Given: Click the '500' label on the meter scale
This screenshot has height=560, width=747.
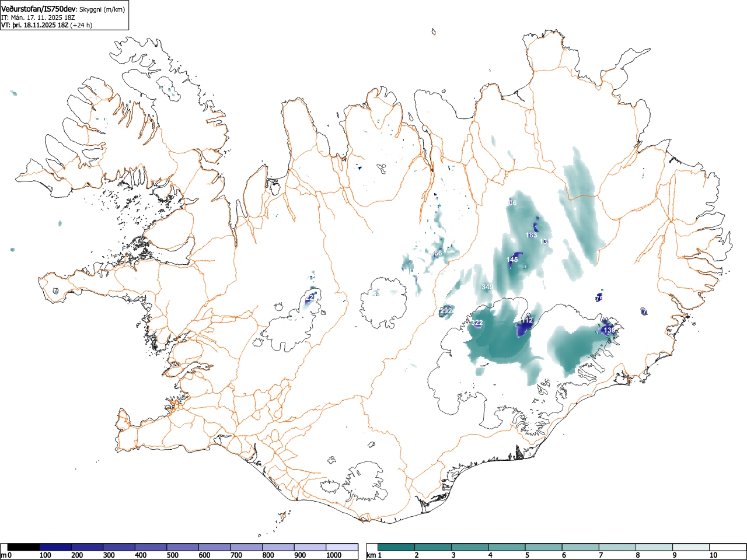Looking at the screenshot, I should point(172,555).
